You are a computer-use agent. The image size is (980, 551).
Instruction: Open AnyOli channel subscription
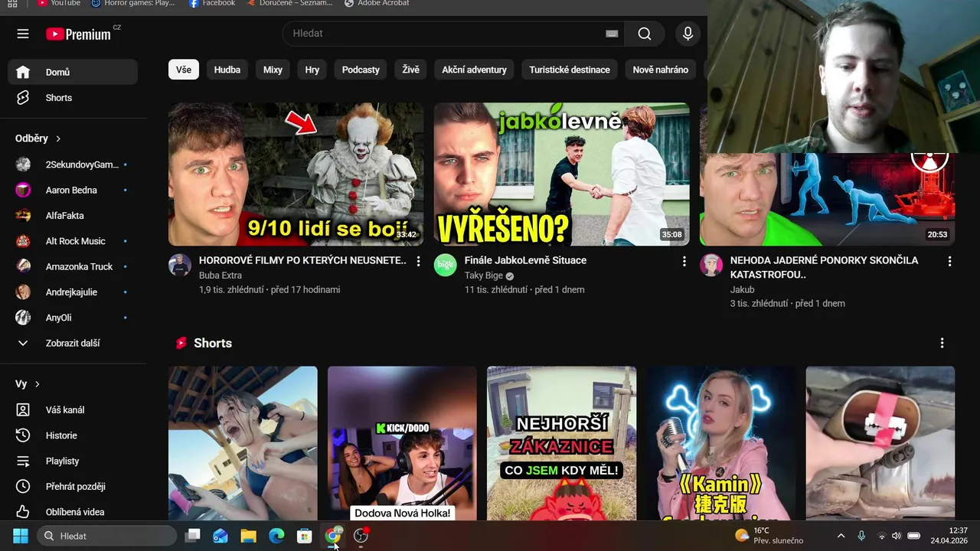[x=73, y=318]
